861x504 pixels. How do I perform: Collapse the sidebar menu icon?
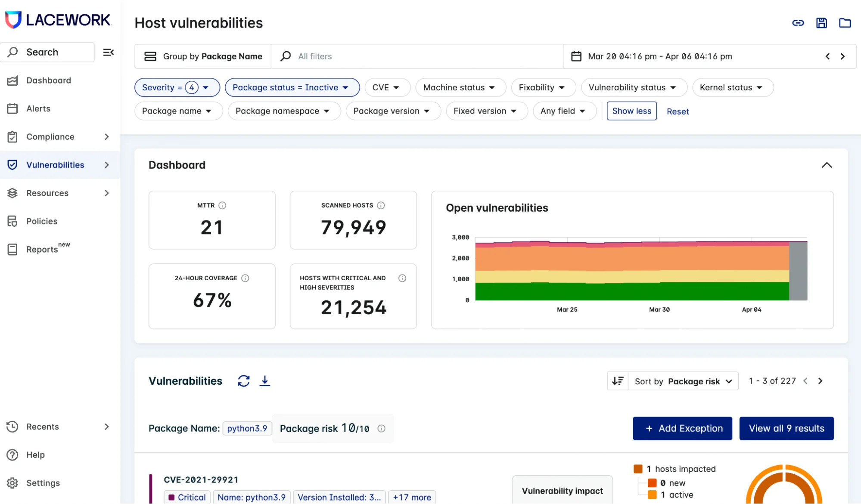tap(108, 52)
